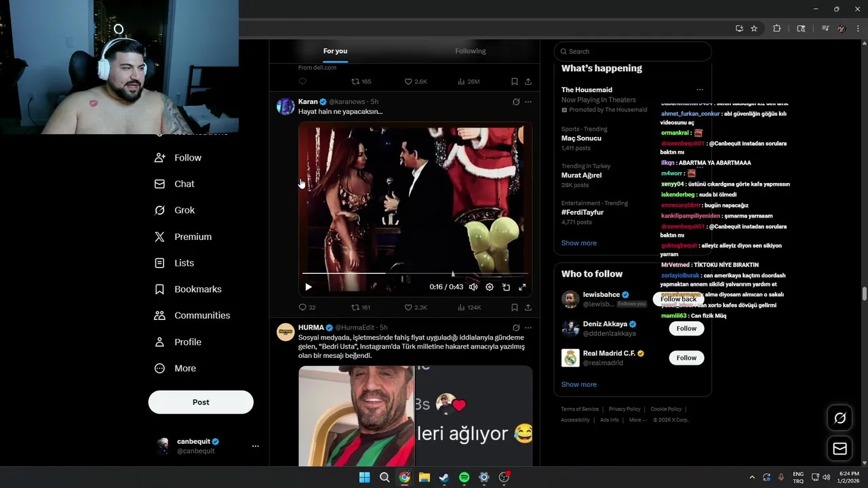The image size is (868, 488).
Task: Open Communities in the sidebar
Action: (x=193, y=315)
